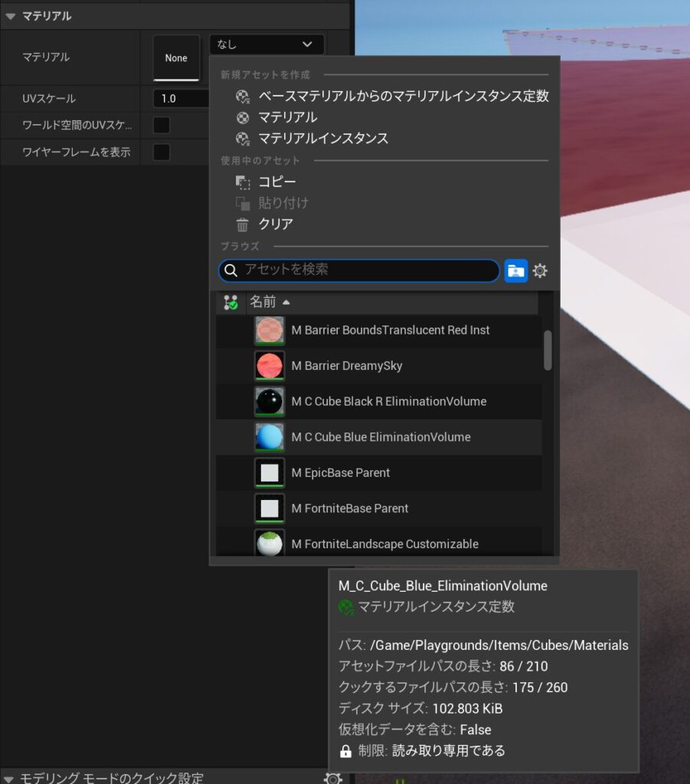Click the マテリアルインスタンス icon

243,139
